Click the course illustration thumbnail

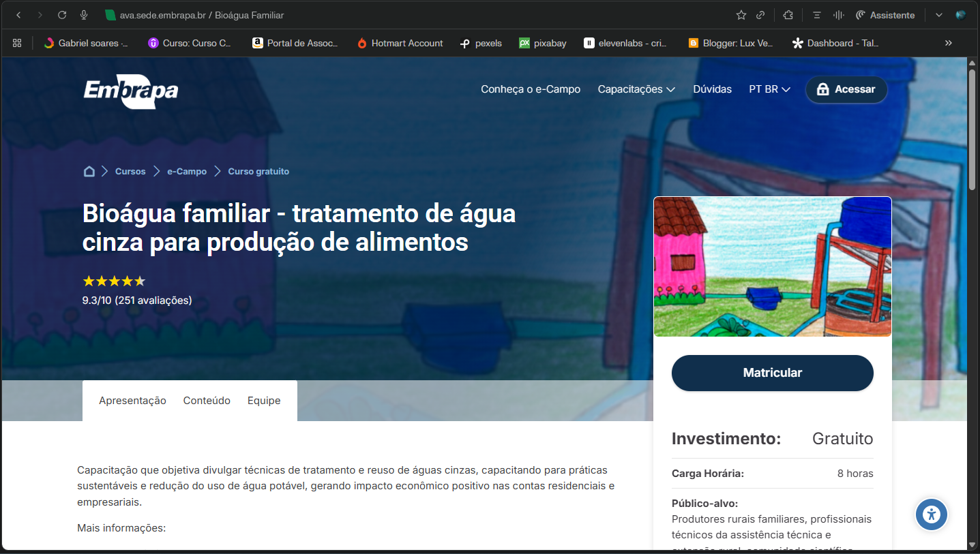772,266
